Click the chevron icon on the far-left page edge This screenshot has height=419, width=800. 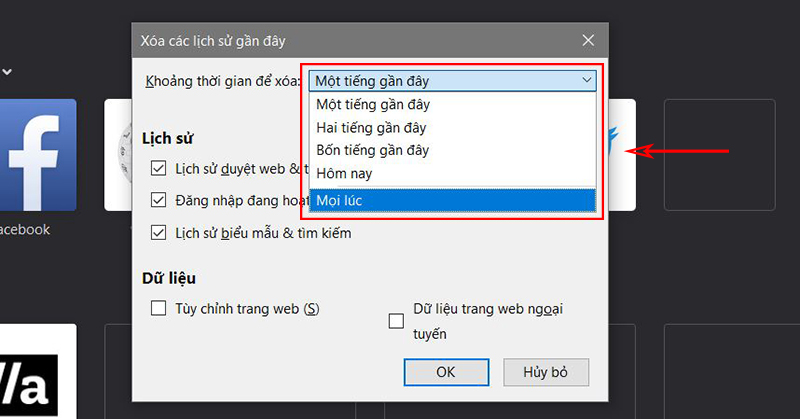(7, 72)
